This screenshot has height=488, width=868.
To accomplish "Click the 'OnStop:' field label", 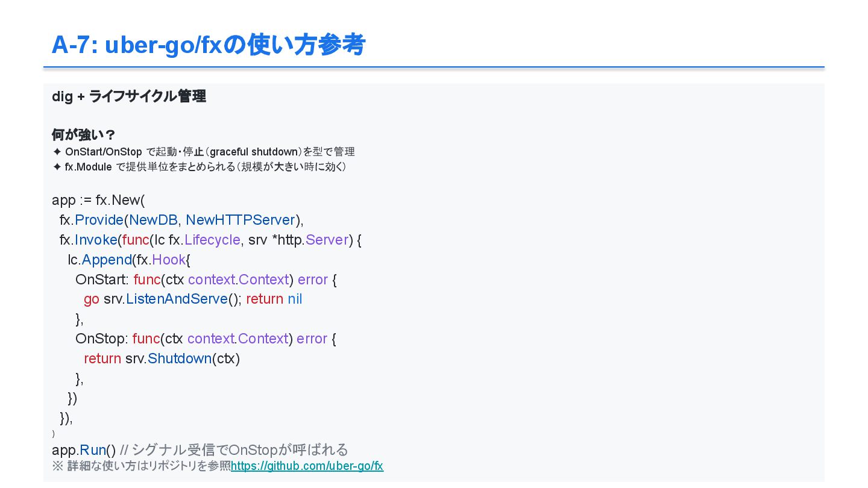I will coord(101,339).
